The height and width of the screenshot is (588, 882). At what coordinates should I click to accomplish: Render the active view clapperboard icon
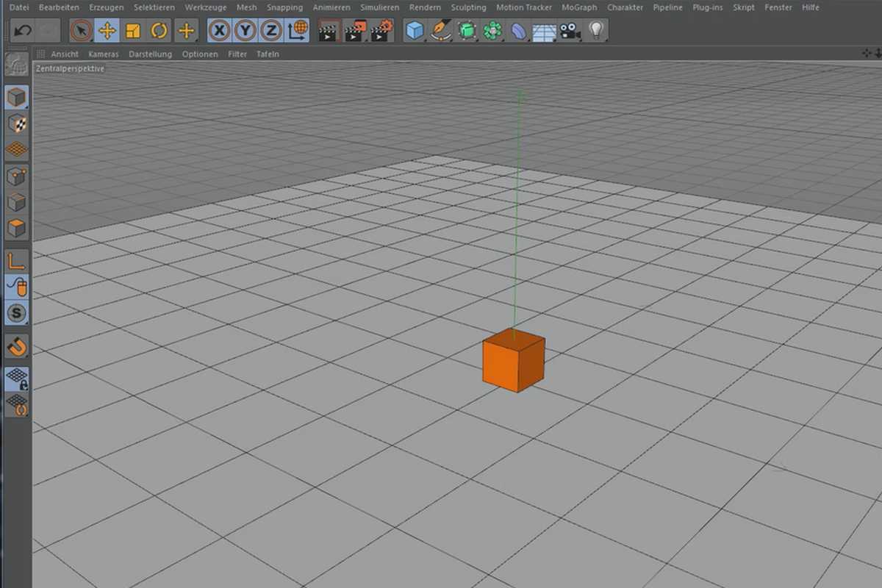(329, 31)
